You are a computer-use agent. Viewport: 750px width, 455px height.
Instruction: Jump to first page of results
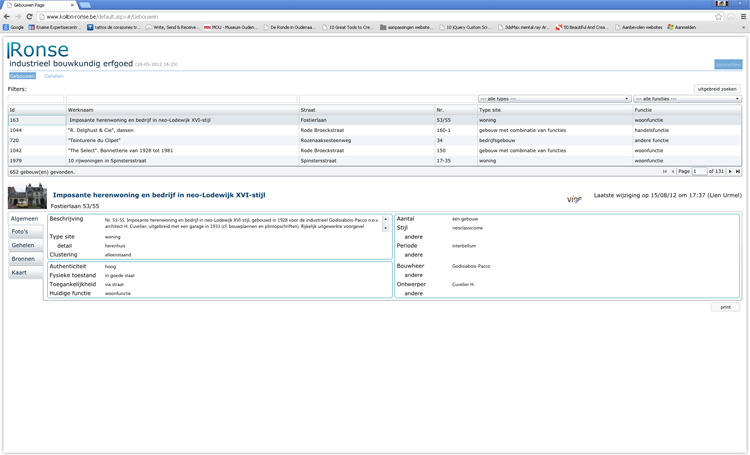tap(664, 171)
